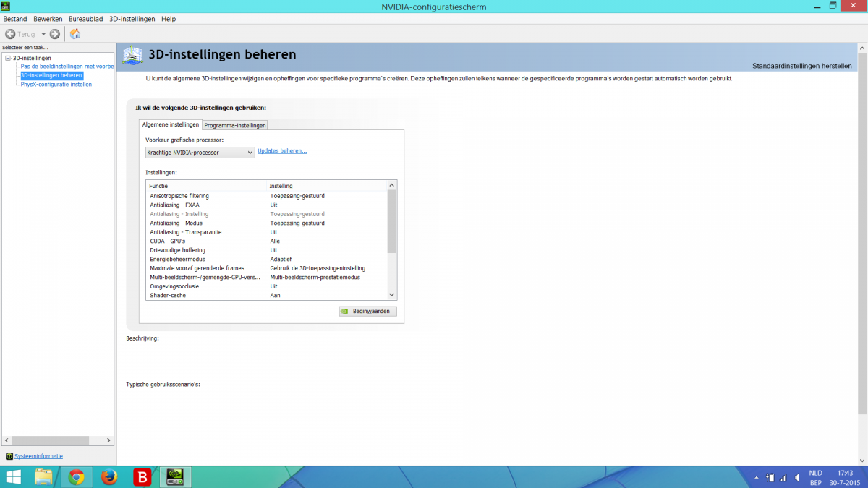Select PhysX-configuratie instellen tree item

click(x=56, y=84)
